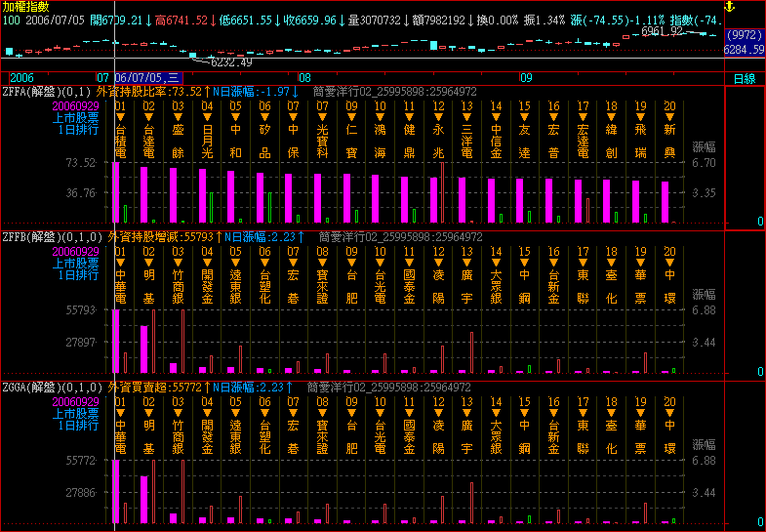Click the orange arrow above 台肥 in the ZFFB panel
This screenshot has height=532, width=766.
click(x=351, y=264)
